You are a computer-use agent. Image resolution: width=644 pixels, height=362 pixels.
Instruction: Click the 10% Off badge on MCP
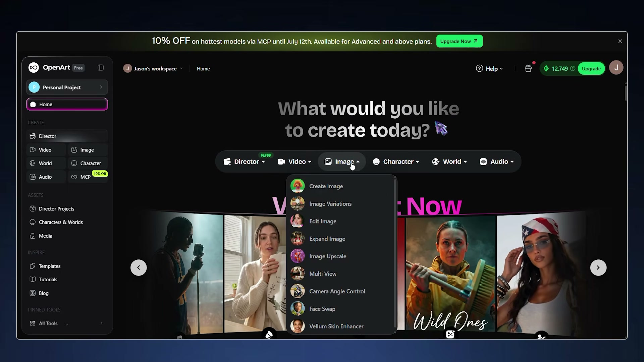(x=100, y=174)
